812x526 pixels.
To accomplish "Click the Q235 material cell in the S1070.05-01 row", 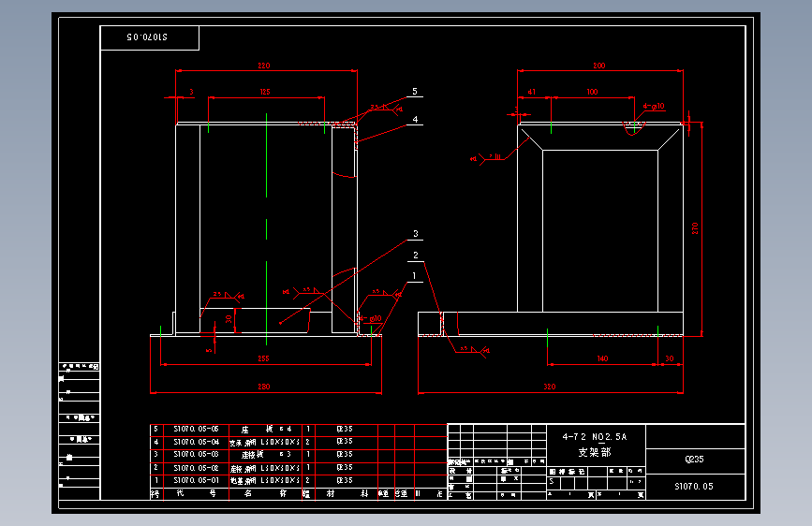I will tap(345, 480).
